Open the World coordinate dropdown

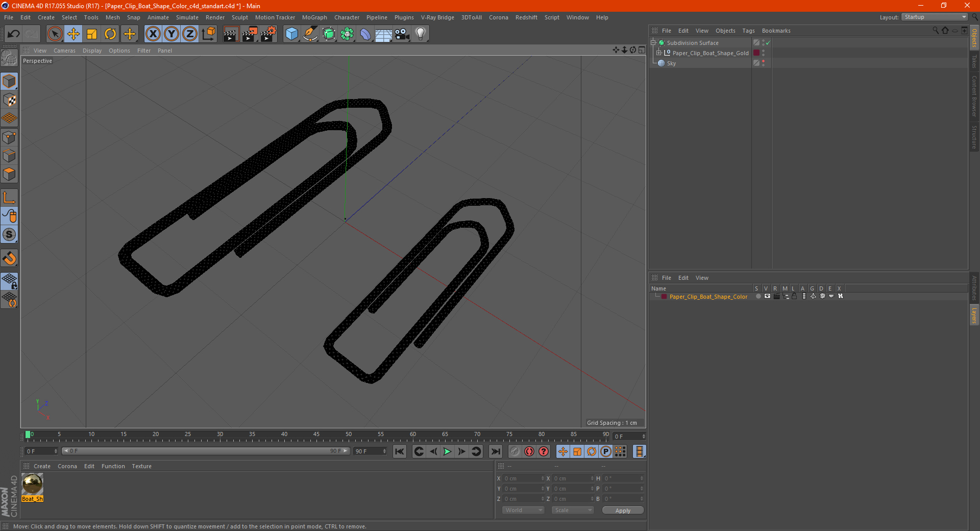[x=523, y=510]
